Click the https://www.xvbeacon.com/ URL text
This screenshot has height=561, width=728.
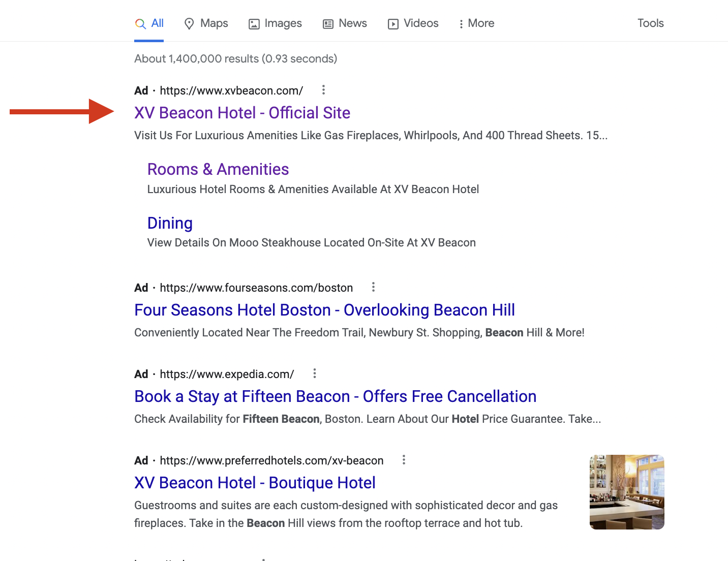coord(231,90)
